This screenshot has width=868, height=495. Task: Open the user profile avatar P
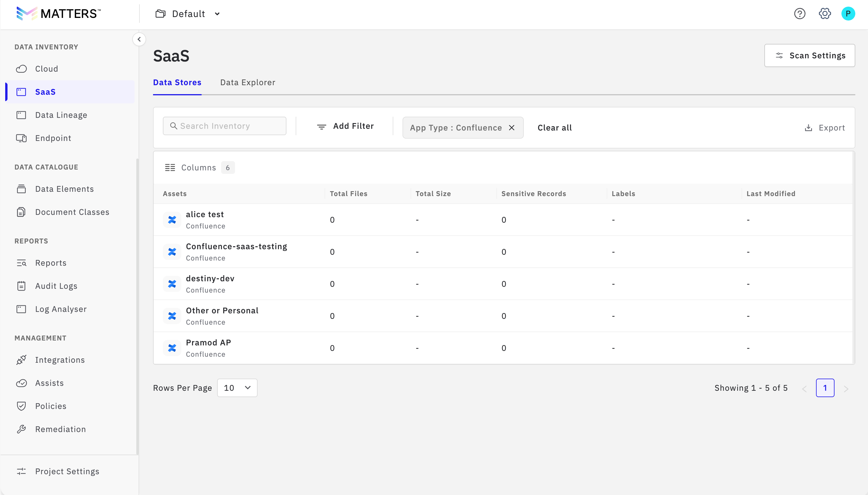848,14
